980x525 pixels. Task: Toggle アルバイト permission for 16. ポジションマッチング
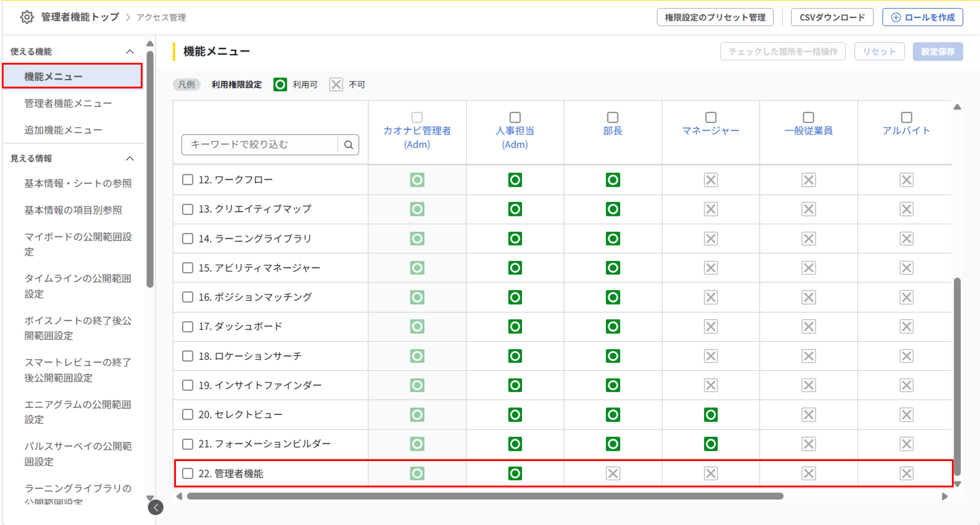pyautogui.click(x=906, y=297)
